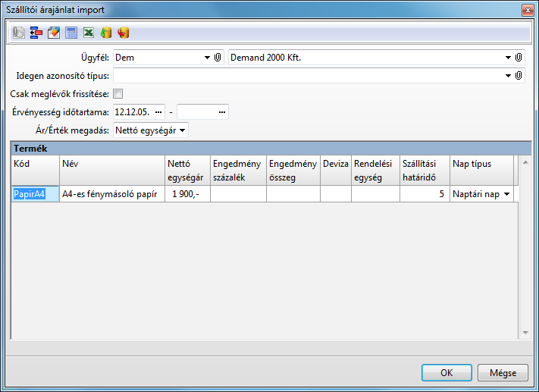Click the database icon with red arrow
Image resolution: width=539 pixels, height=392 pixels.
124,33
